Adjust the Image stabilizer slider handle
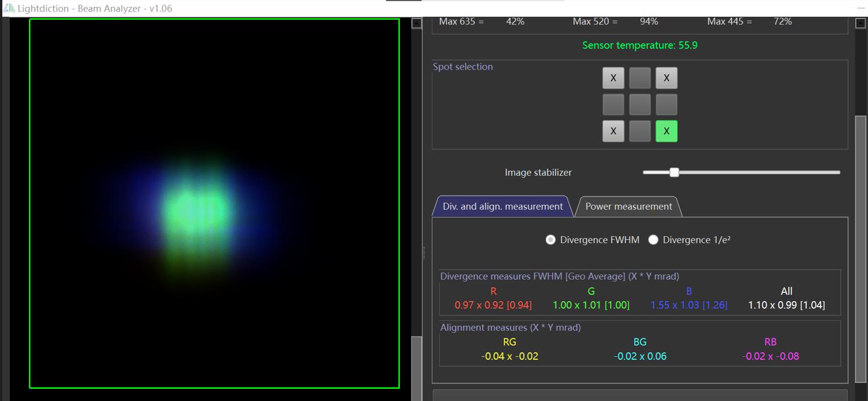Viewport: 868px width, 401px height. point(674,172)
